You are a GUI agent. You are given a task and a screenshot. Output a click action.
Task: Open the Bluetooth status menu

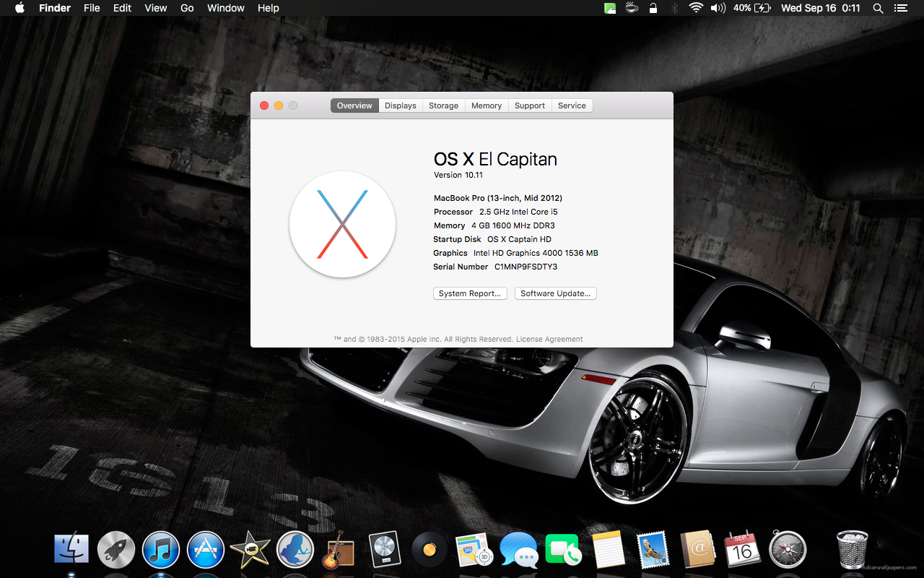[x=675, y=8]
